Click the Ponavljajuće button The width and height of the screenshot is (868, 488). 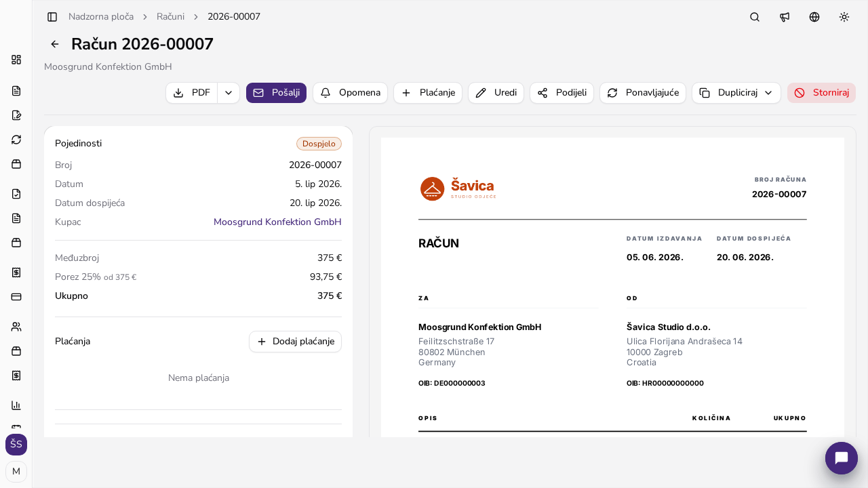tap(643, 93)
